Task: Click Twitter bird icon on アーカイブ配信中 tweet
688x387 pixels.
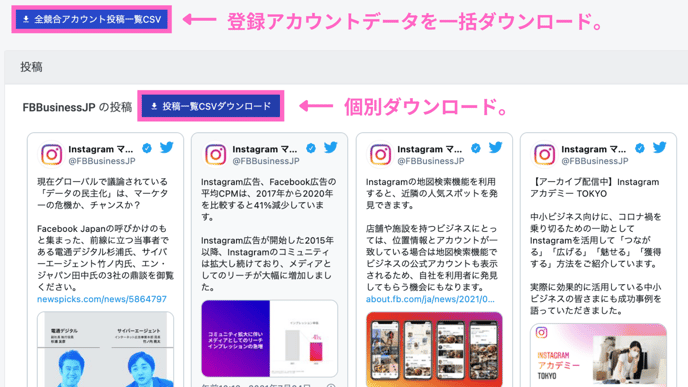Action: tap(659, 147)
